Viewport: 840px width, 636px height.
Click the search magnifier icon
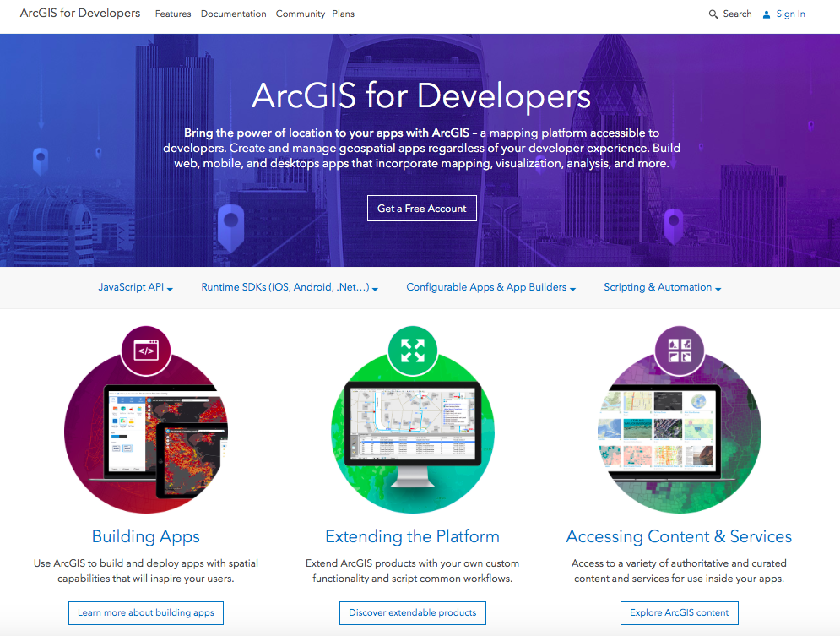[x=713, y=14]
